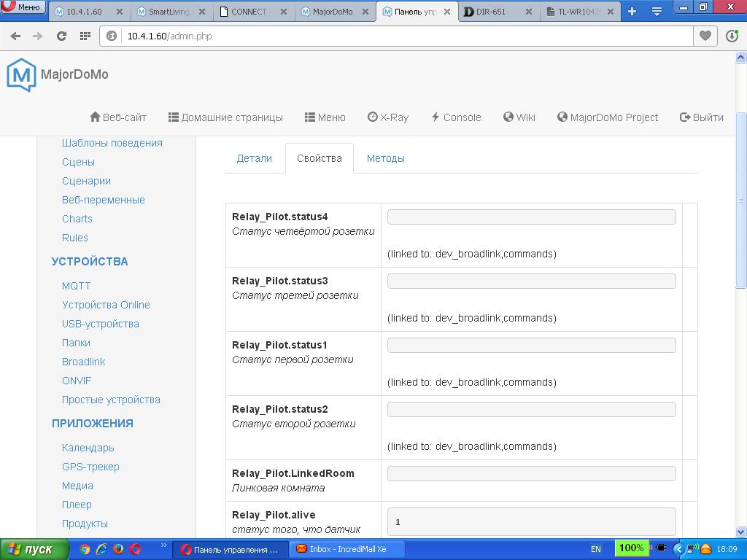This screenshot has width=747, height=560.
Task: Open the Opera Меню button
Action: [x=22, y=7]
